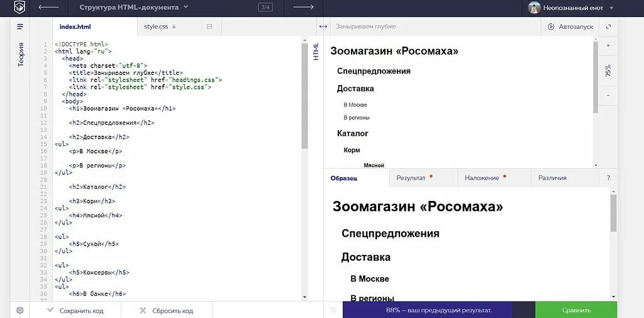Expand preview to fullscreen
This screenshot has width=644, height=318.
click(608, 26)
